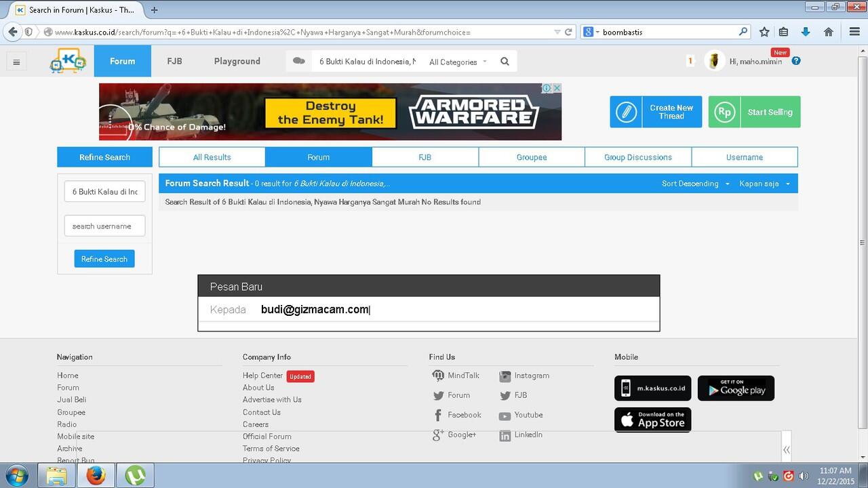This screenshot has width=868, height=488.
Task: Open Twitter FJB link
Action: (x=513, y=395)
